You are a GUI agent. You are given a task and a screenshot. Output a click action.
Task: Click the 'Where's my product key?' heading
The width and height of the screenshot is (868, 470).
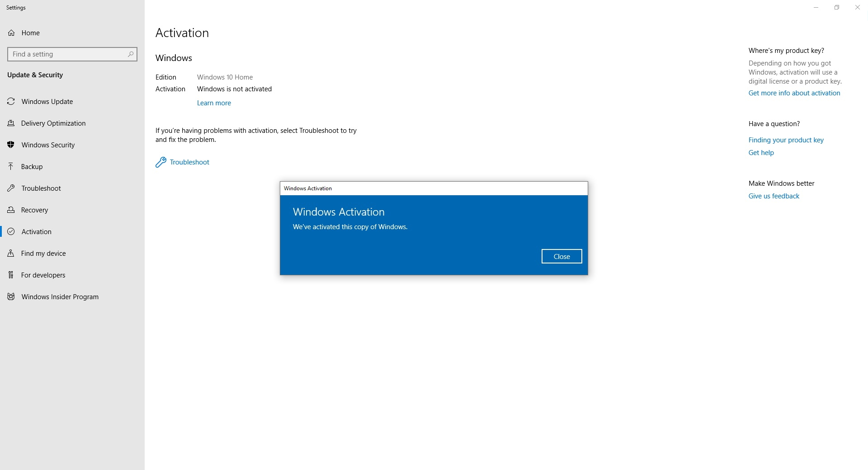coord(786,51)
